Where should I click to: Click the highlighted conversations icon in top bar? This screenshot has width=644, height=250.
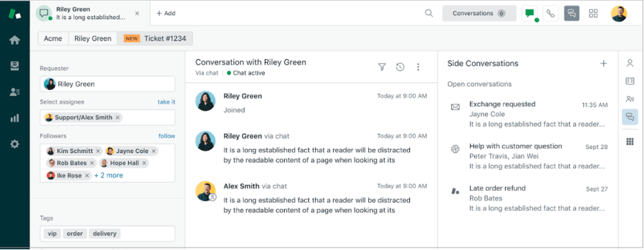click(572, 14)
